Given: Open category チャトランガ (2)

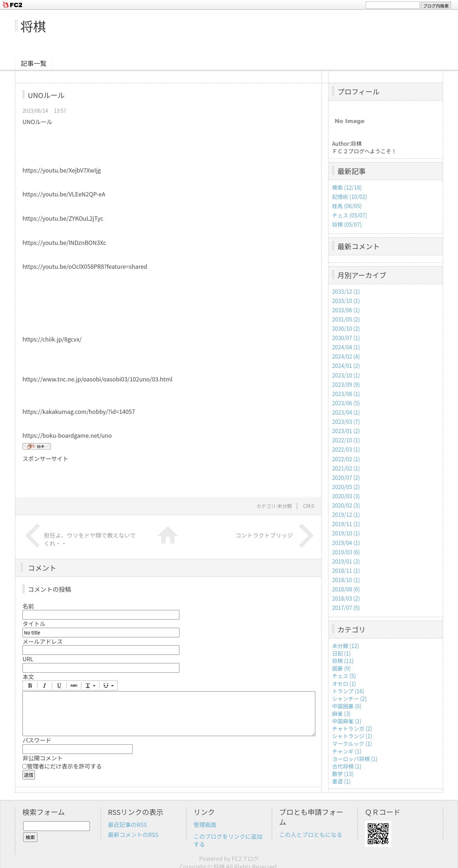Looking at the screenshot, I should [352, 729].
